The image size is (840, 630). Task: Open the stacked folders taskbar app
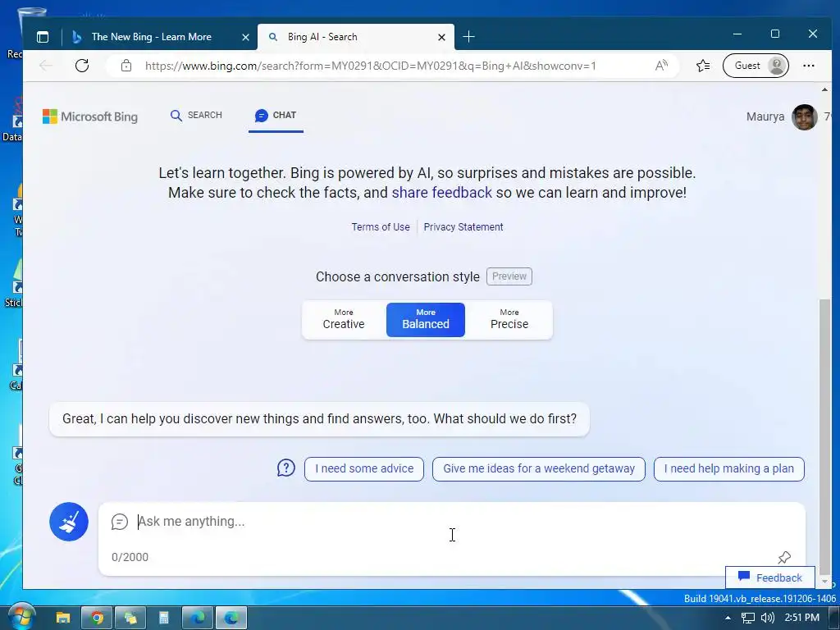pos(130,618)
